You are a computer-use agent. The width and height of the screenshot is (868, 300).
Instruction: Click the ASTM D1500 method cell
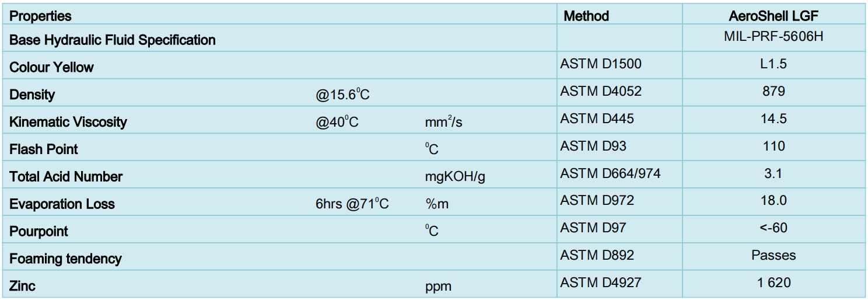click(x=601, y=64)
